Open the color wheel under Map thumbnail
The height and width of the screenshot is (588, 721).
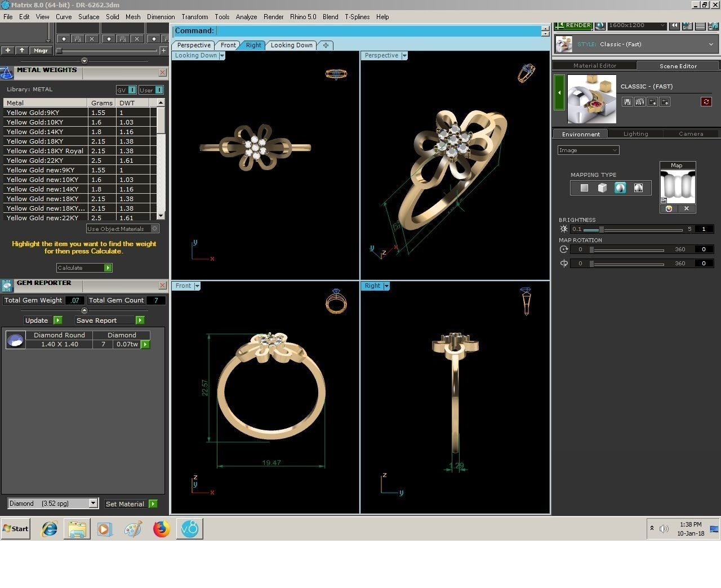[x=669, y=208]
